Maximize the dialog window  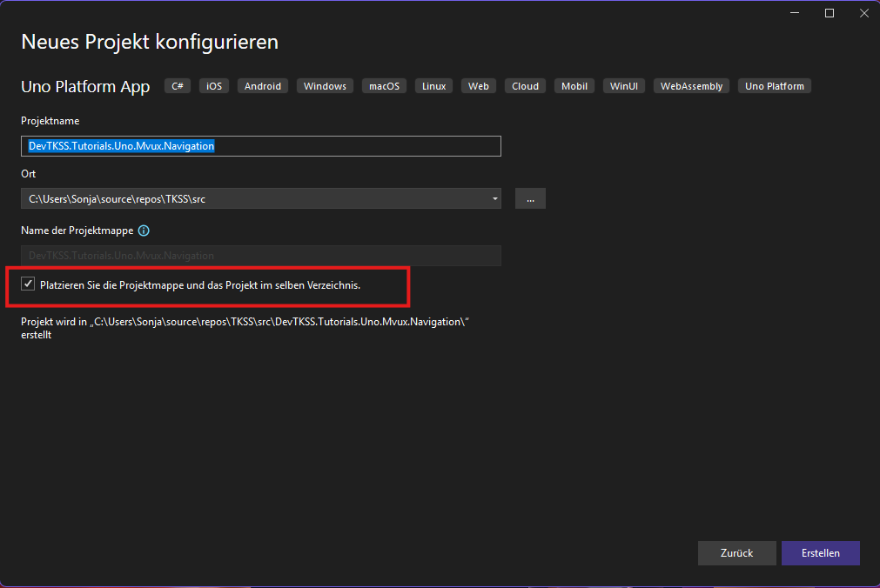830,13
